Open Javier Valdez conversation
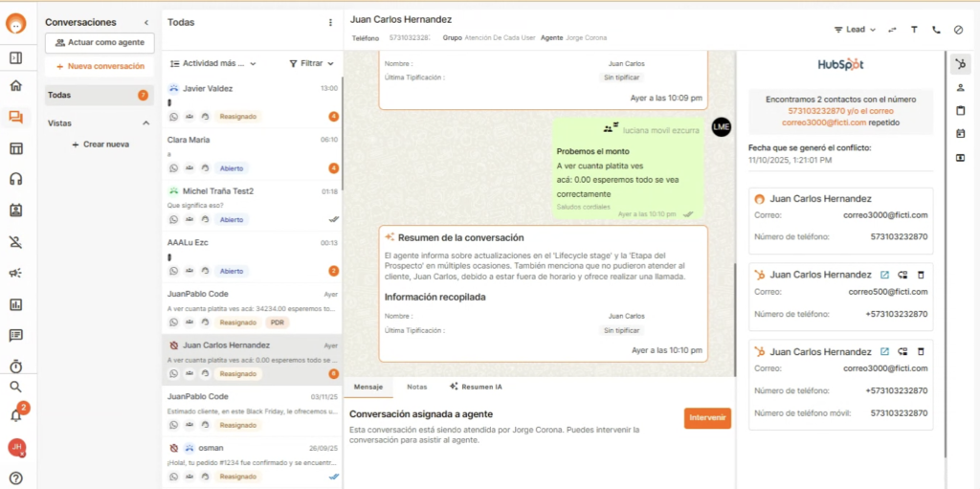The image size is (980, 489). (252, 102)
